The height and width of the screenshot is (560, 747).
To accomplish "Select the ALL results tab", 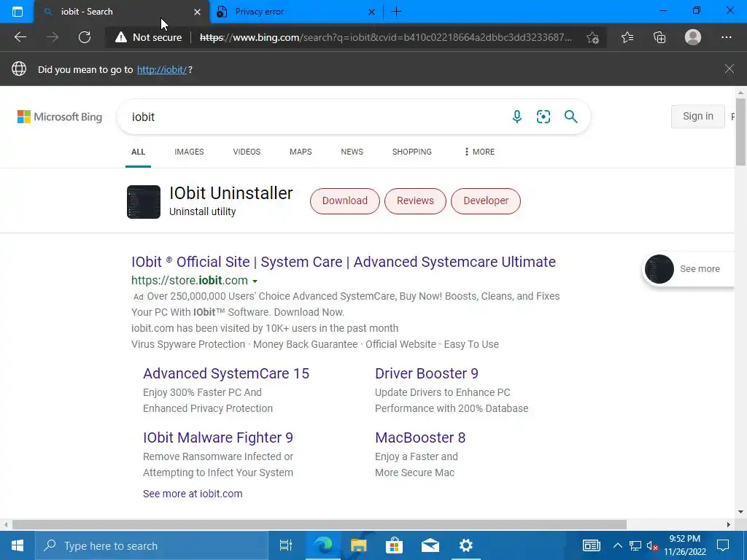I will pos(138,152).
